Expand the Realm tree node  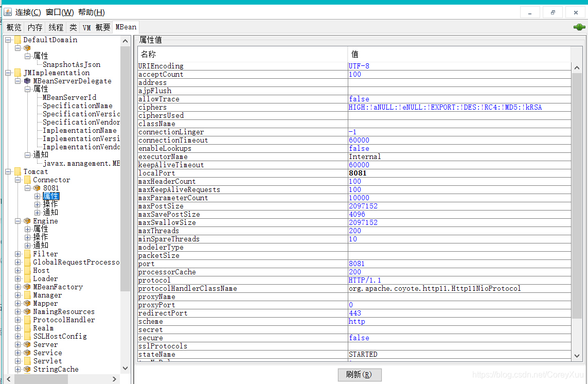(x=17, y=328)
